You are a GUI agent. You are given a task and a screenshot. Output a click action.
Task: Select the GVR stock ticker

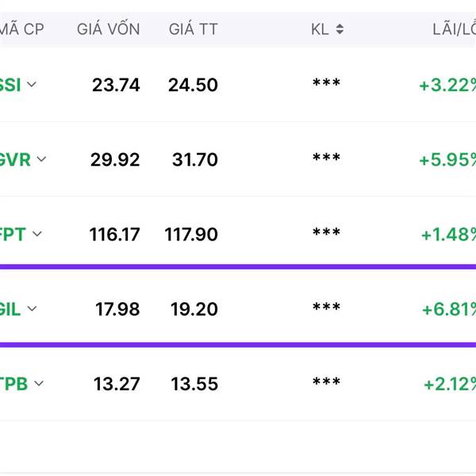(x=15, y=159)
